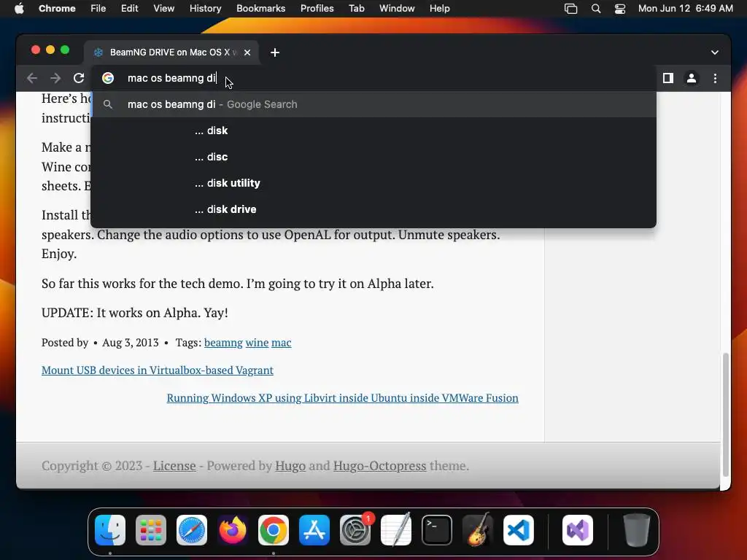Open the Chrome three-dot menu

coord(715,78)
